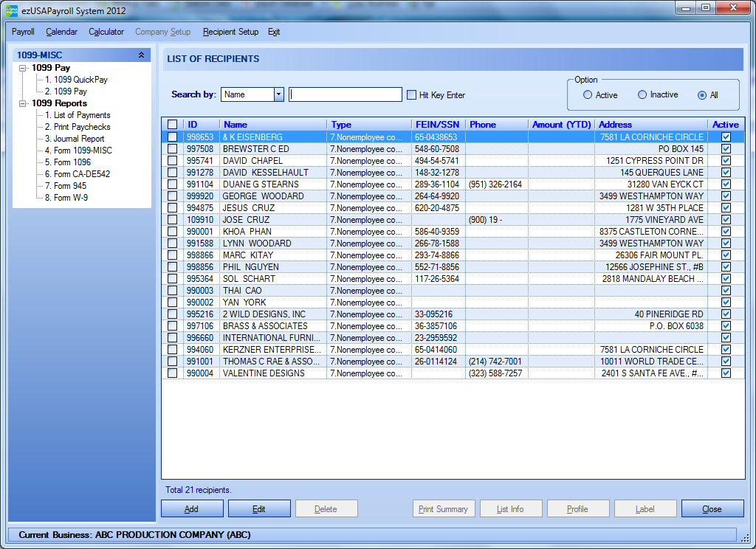Select the Active option radio button
Viewport: 756px width, 549px height.
click(x=588, y=95)
